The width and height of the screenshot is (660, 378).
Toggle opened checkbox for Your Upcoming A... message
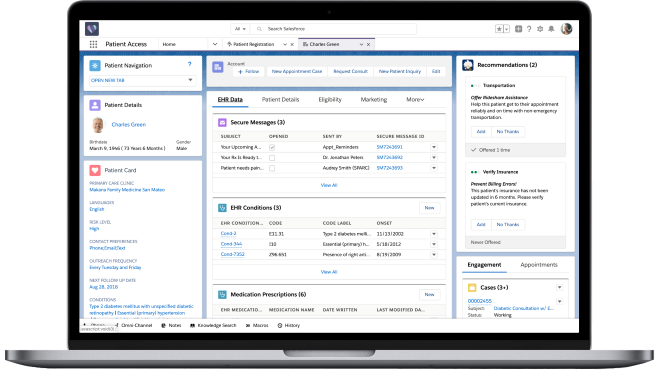pyautogui.click(x=272, y=147)
